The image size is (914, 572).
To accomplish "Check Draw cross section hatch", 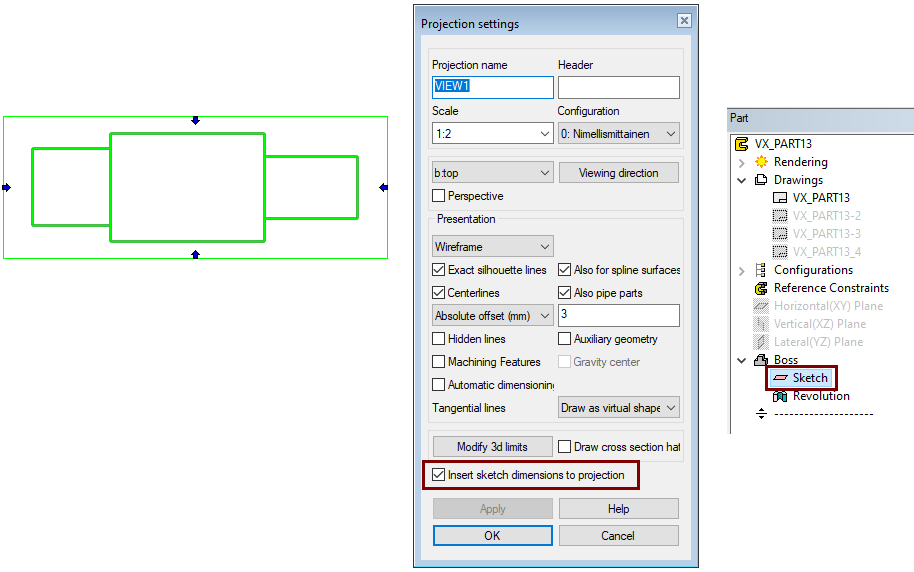I will click(x=564, y=447).
